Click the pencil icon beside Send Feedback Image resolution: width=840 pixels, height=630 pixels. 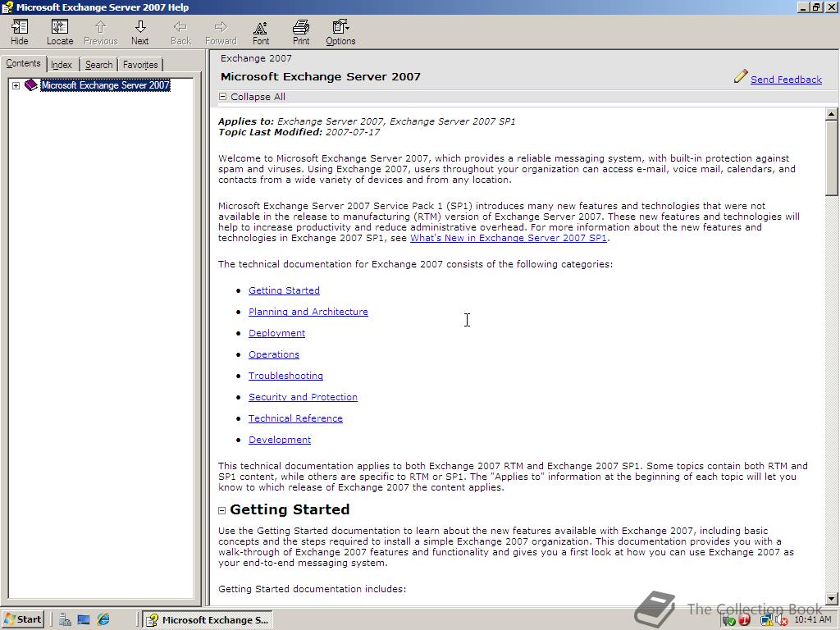pyautogui.click(x=741, y=76)
